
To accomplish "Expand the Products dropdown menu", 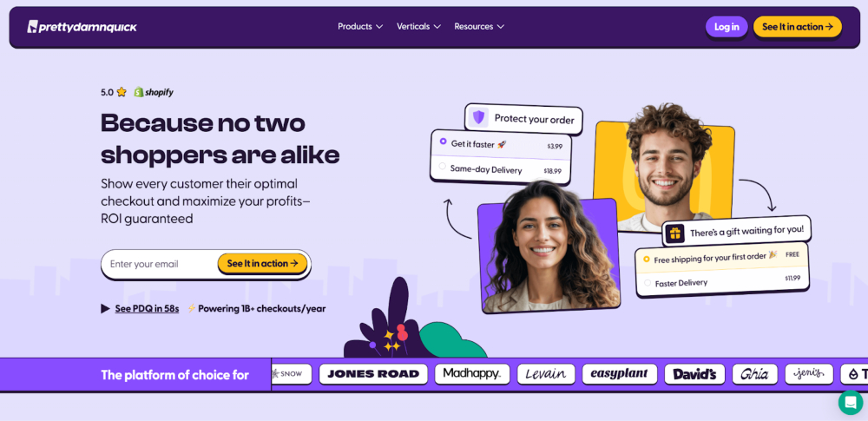I will point(360,27).
